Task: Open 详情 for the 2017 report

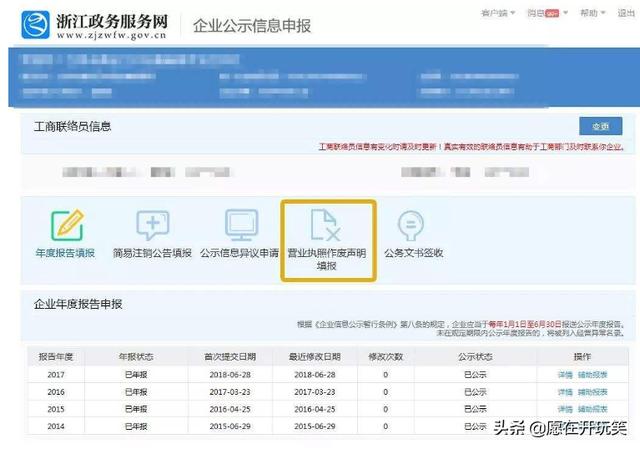Action: [x=565, y=375]
